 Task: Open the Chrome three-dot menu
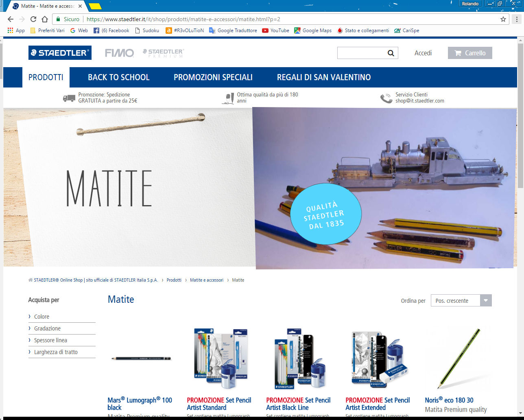517,19
